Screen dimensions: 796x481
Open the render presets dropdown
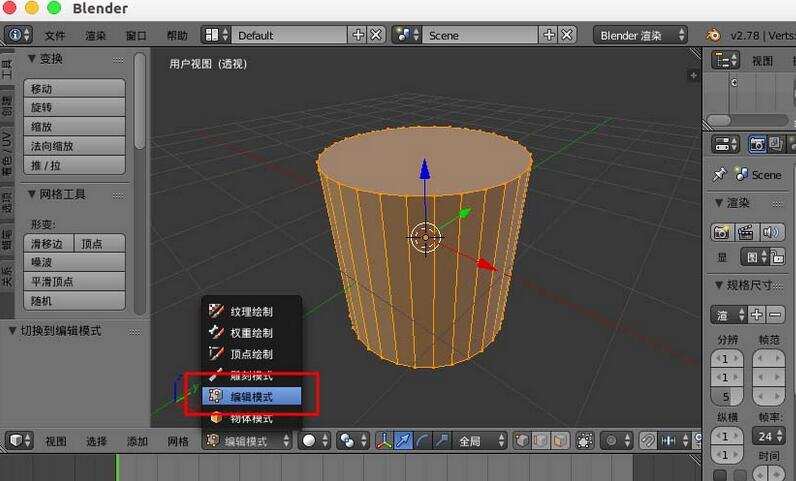[728, 314]
